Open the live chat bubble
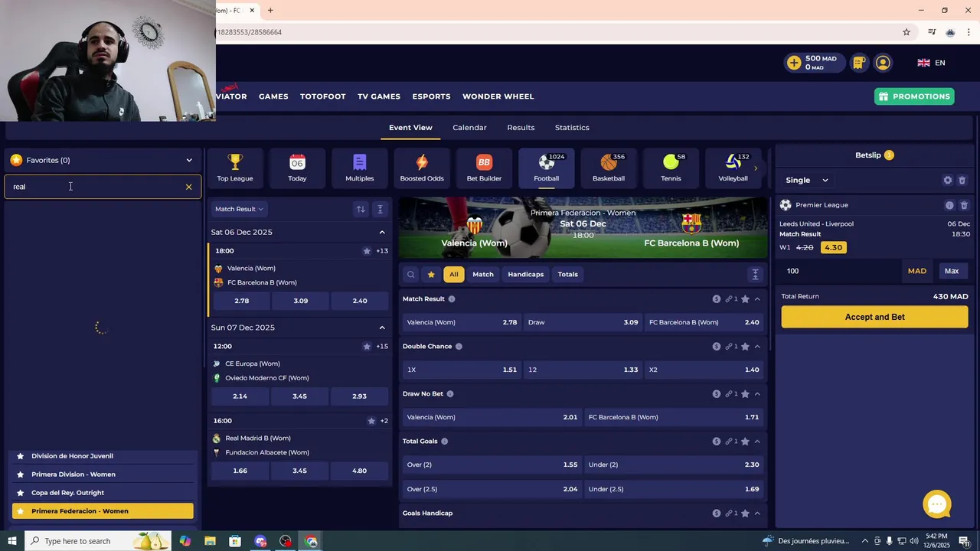980x551 pixels. (937, 504)
